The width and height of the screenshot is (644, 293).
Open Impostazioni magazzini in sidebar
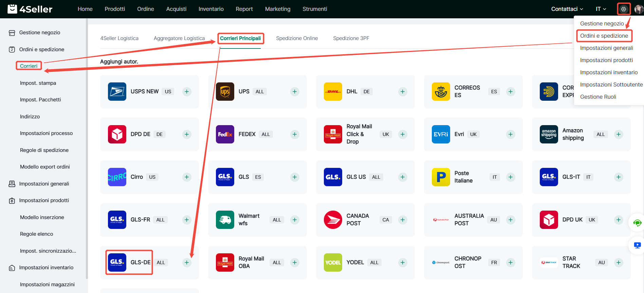[47, 285]
